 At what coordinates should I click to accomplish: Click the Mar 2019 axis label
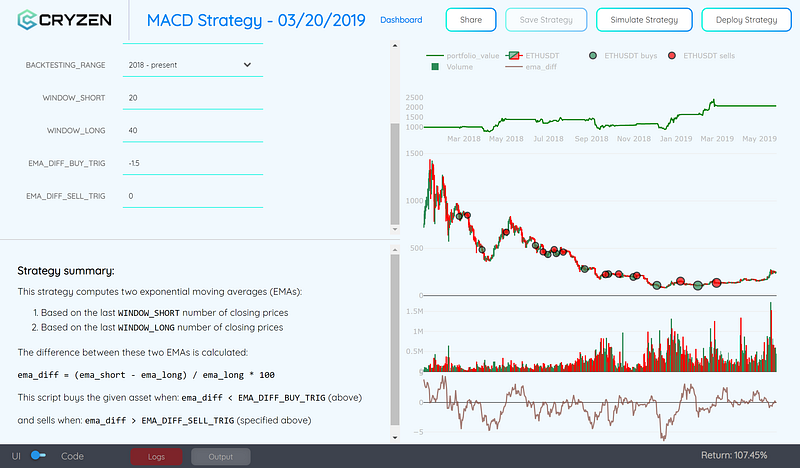717,139
